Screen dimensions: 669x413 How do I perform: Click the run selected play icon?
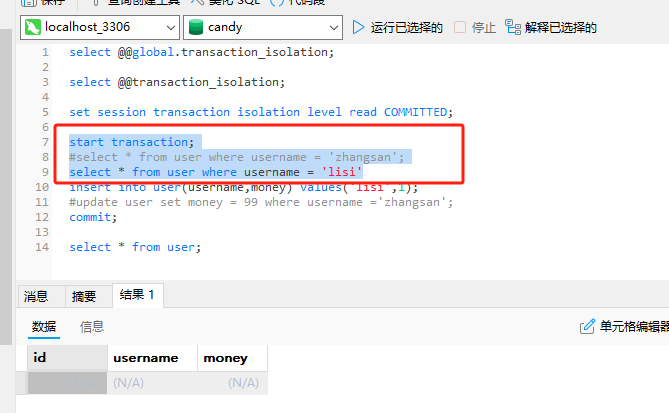358,28
